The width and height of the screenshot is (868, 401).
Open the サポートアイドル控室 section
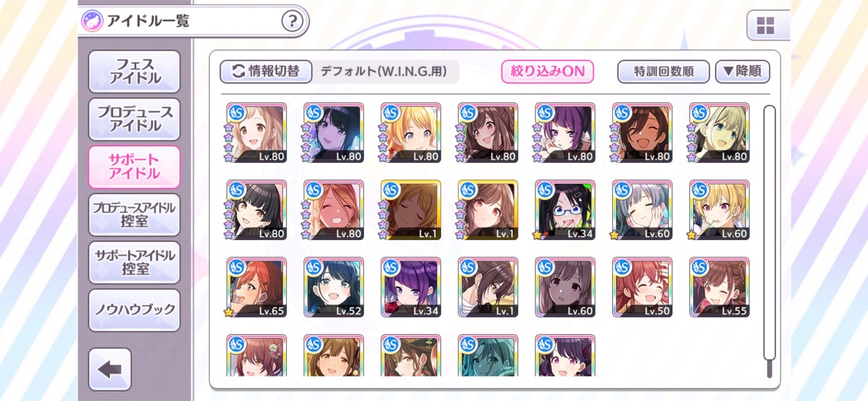click(134, 262)
